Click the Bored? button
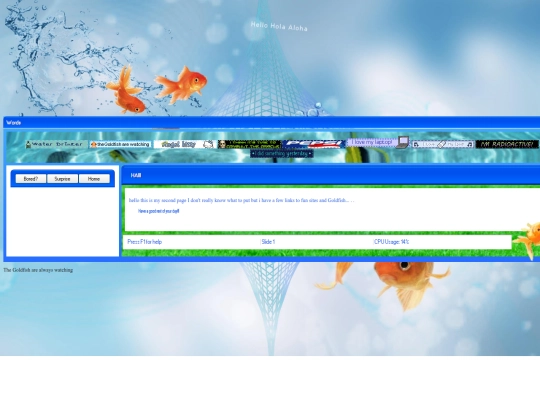 tap(31, 179)
